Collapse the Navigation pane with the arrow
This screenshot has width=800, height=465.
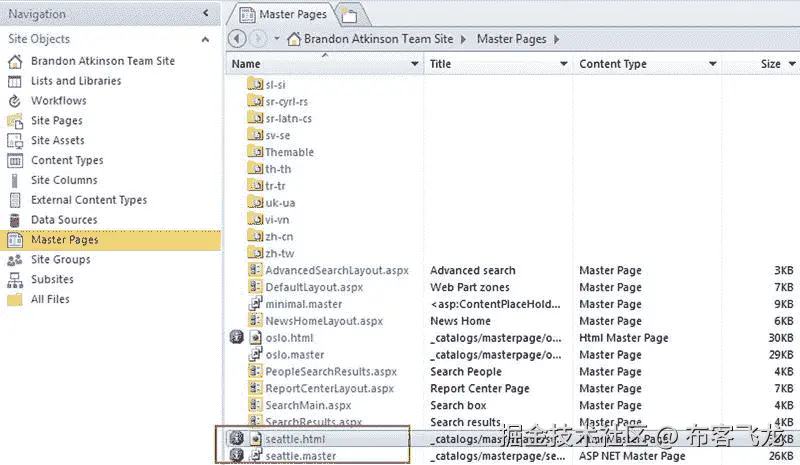(206, 13)
